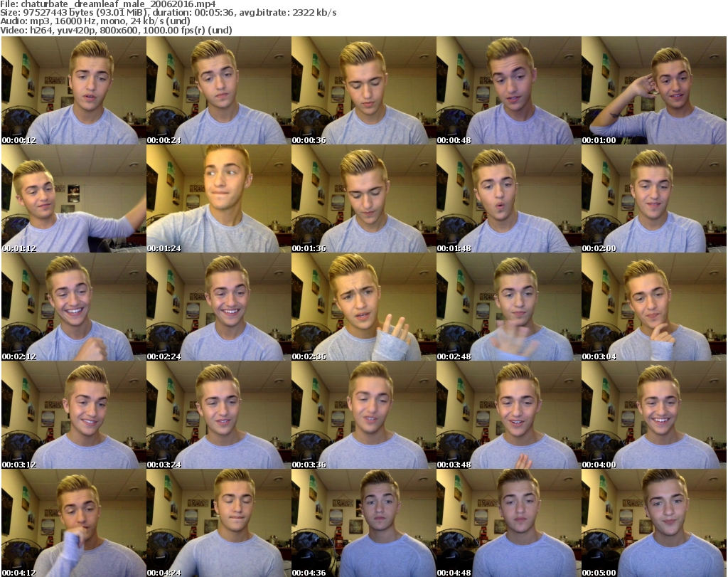Select the thumbnail at 00:03:04
The width and height of the screenshot is (728, 577).
[654, 307]
